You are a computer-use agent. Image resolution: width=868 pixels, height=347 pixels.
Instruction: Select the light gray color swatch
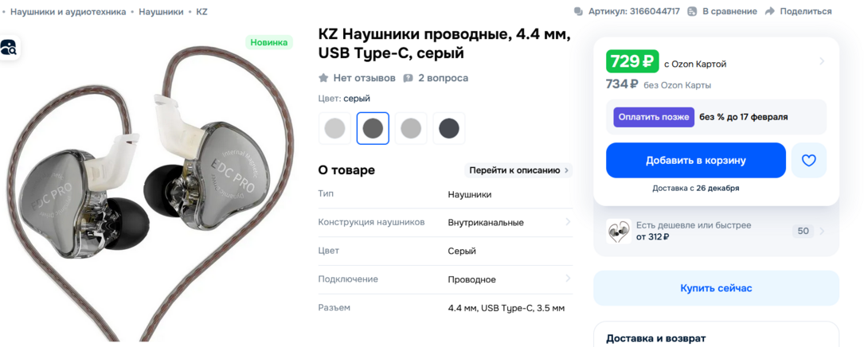(x=334, y=128)
